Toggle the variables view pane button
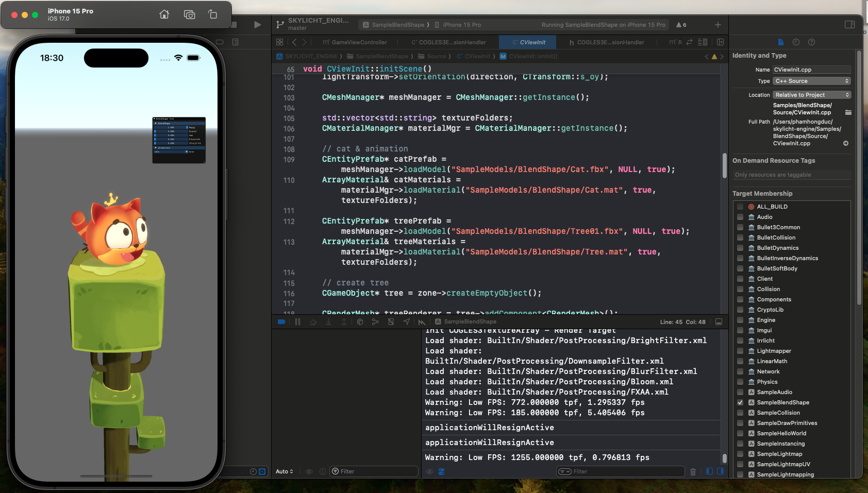 click(x=709, y=471)
